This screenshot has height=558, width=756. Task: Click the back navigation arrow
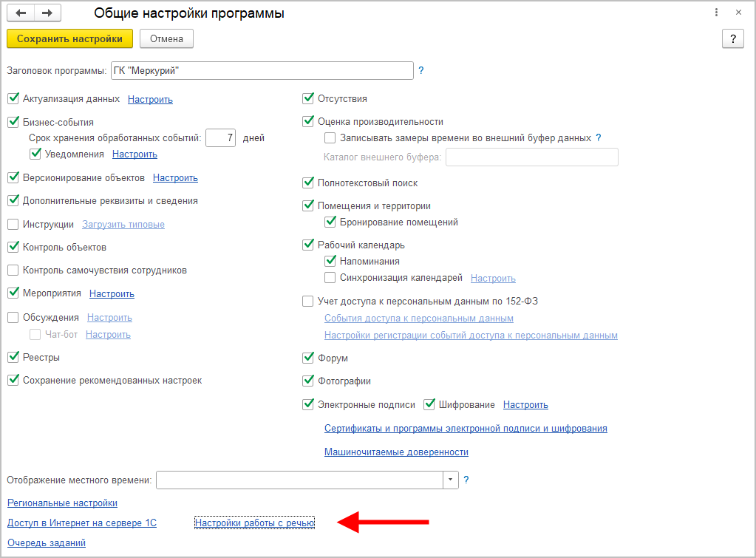point(21,13)
